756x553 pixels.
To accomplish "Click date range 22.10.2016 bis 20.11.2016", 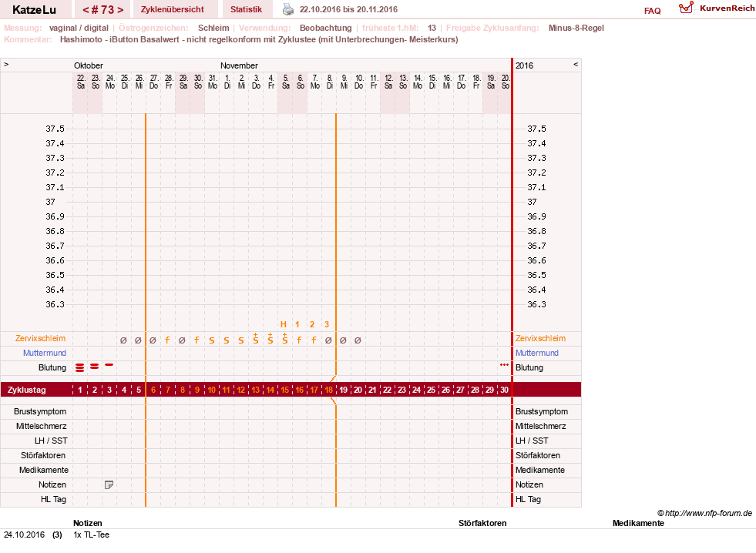I will (x=348, y=10).
